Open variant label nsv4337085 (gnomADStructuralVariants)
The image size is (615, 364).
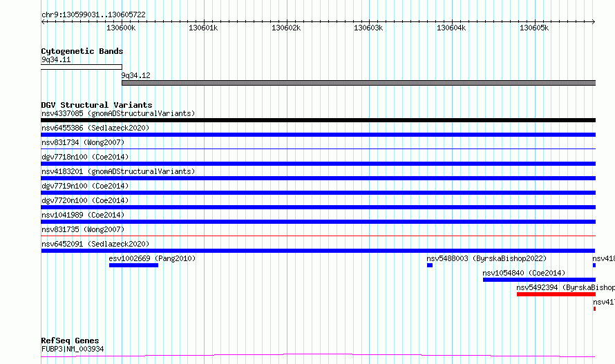tap(118, 113)
